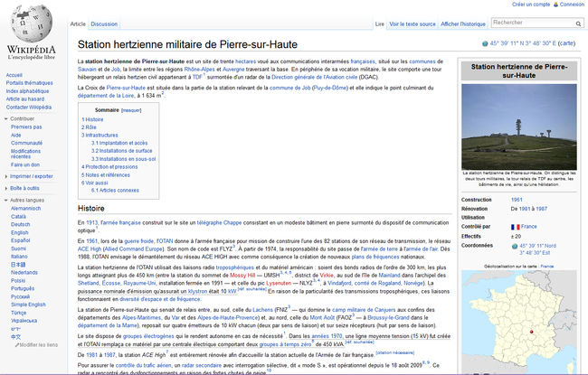Open the guerre froide link
Viewport: 588px width, 375px height.
click(x=139, y=241)
